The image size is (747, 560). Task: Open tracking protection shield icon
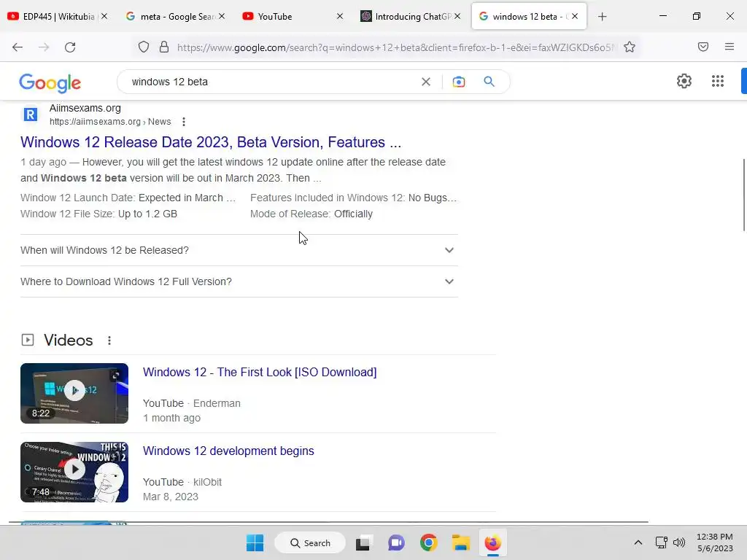tap(144, 47)
